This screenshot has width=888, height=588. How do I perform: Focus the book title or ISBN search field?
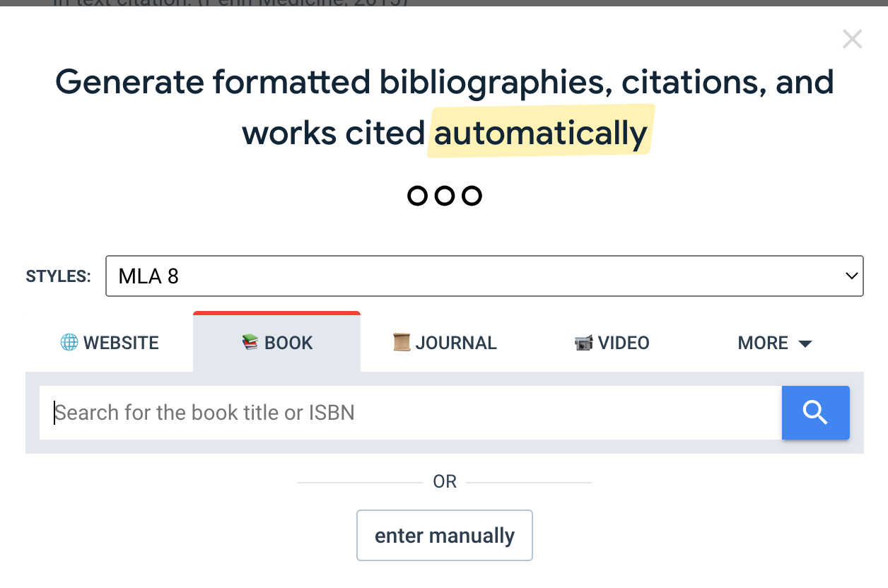410,413
